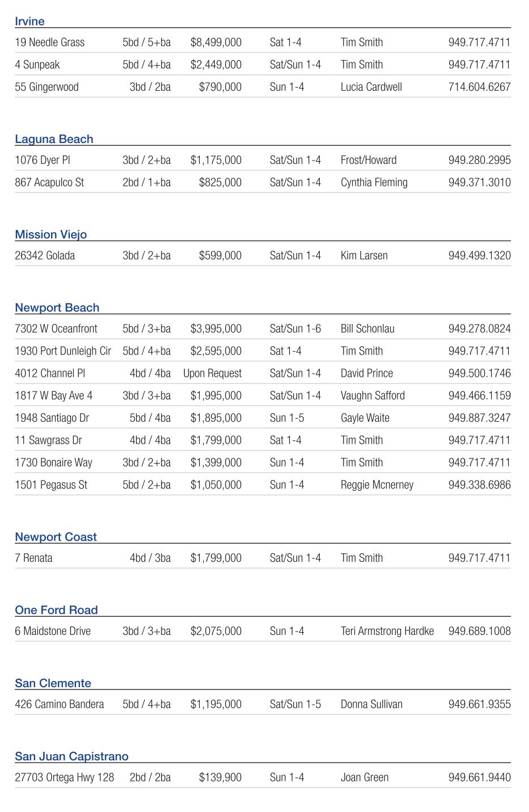The height and width of the screenshot is (812, 529).
Task: Select phone number 949.887.3247
Action: point(479,418)
